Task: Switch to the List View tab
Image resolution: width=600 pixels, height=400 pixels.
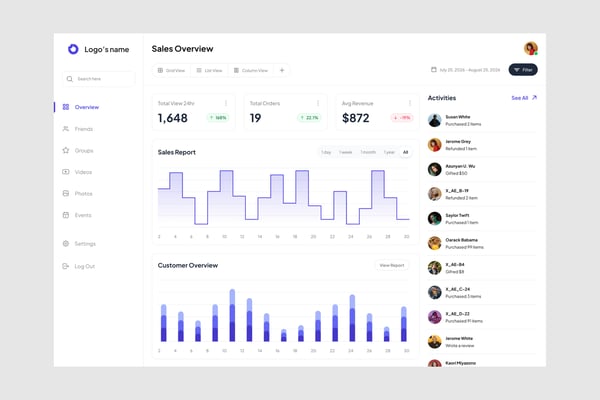Action: [x=209, y=70]
